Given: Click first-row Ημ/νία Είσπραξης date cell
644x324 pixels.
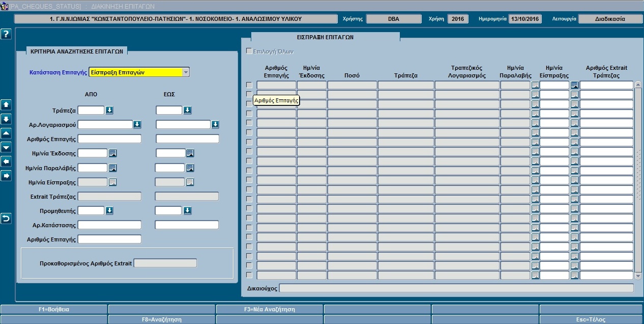Looking at the screenshot, I should coord(554,85).
